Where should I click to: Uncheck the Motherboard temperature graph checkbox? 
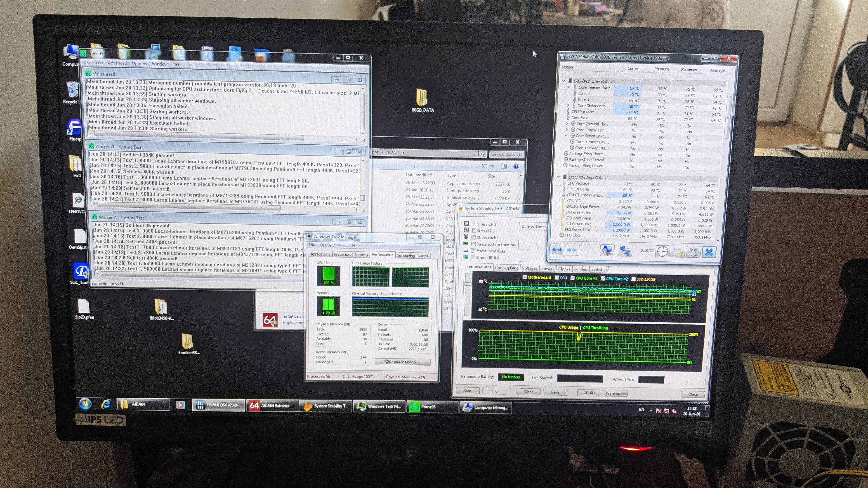tap(524, 277)
